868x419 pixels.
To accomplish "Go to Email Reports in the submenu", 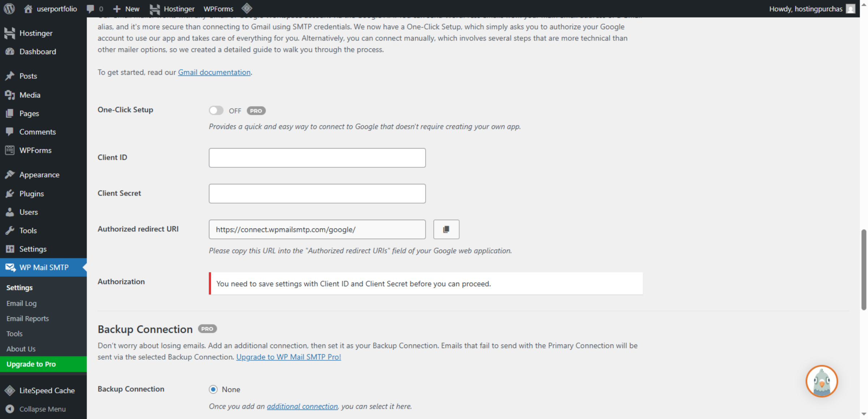I will pos(27,318).
